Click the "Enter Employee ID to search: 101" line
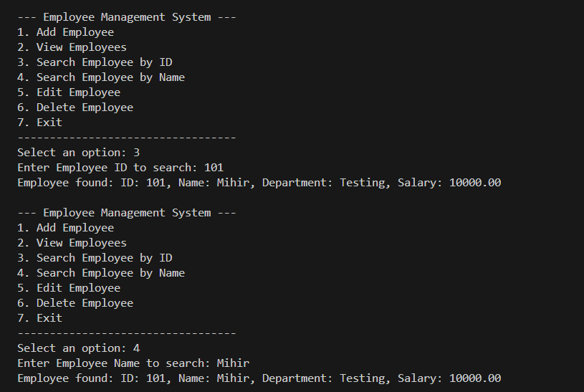 point(120,168)
